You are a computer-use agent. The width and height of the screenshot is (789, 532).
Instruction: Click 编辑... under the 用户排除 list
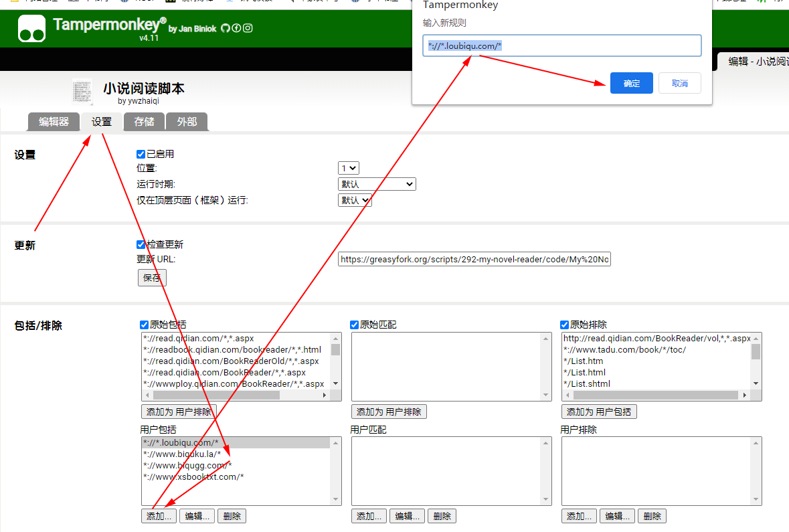(x=618, y=517)
